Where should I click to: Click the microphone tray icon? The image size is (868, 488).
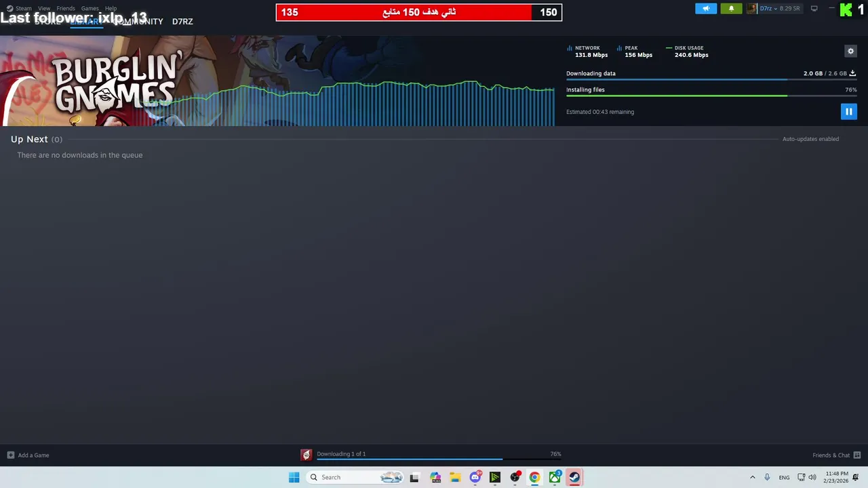tap(767, 477)
